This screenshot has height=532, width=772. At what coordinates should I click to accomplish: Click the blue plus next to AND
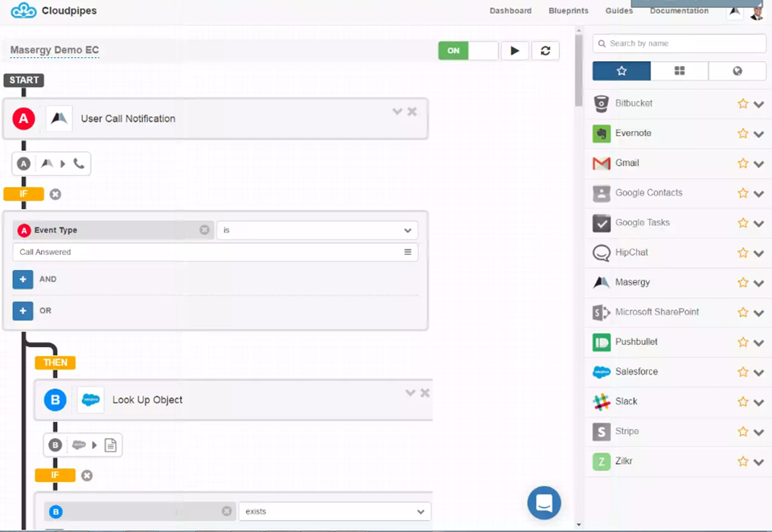click(x=23, y=280)
